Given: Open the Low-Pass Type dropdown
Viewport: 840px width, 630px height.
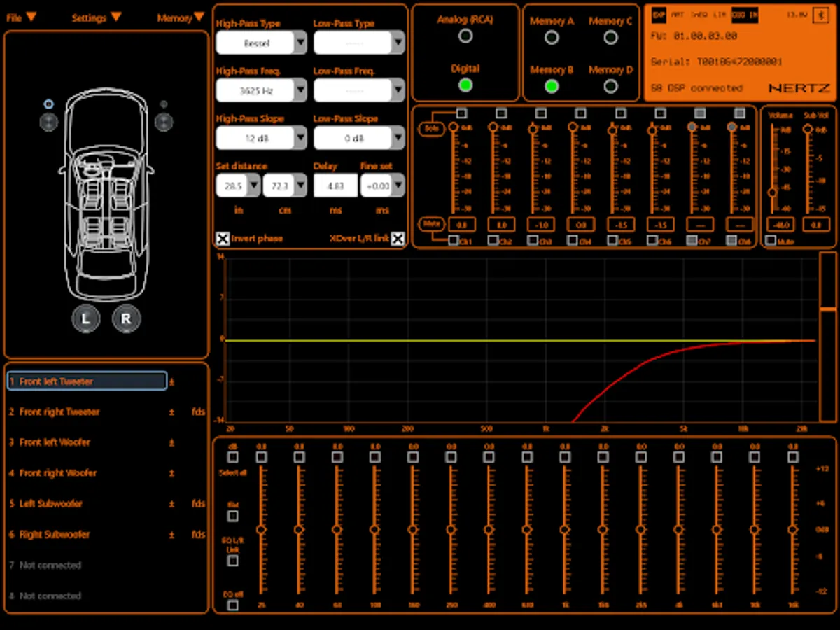Looking at the screenshot, I should tap(359, 43).
